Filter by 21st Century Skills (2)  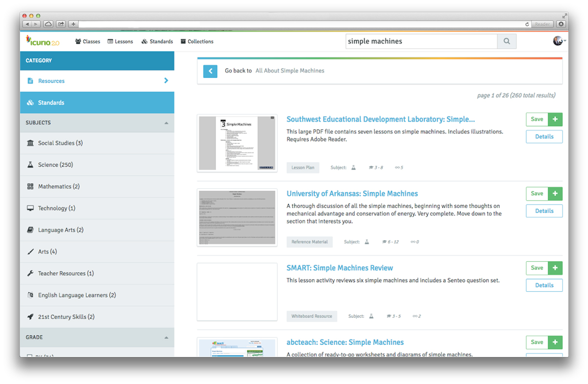pos(97,317)
